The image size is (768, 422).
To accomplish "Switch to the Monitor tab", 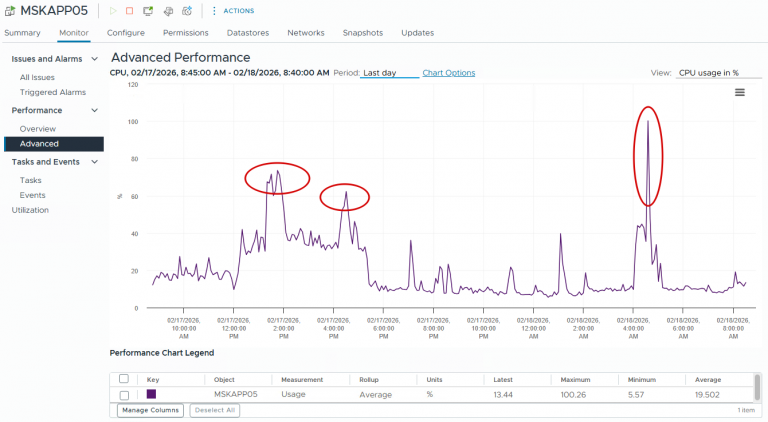I will [x=73, y=33].
